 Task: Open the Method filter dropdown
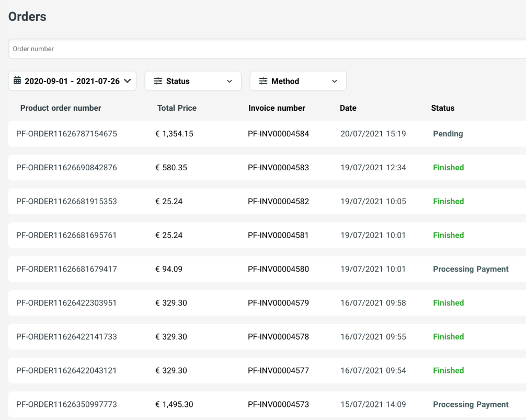[298, 81]
